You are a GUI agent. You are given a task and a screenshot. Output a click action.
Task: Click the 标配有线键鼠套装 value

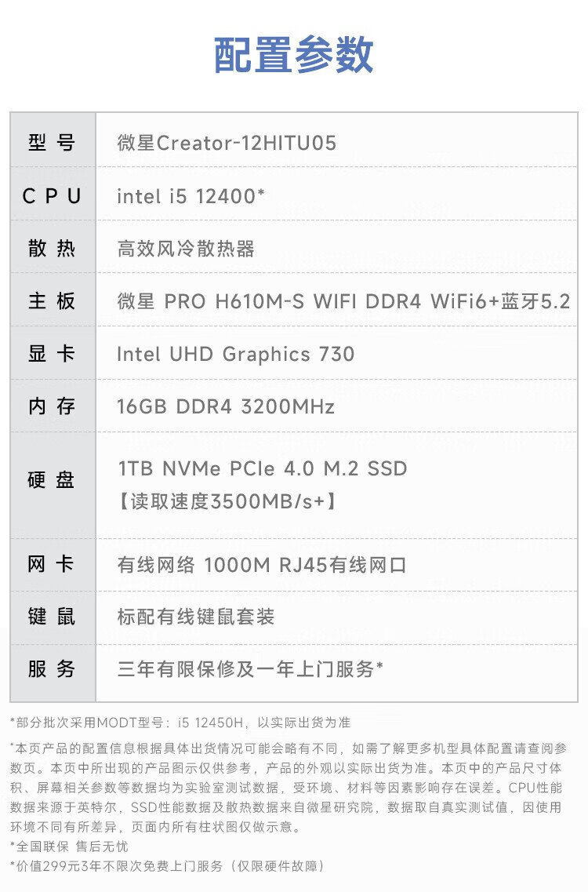point(196,617)
